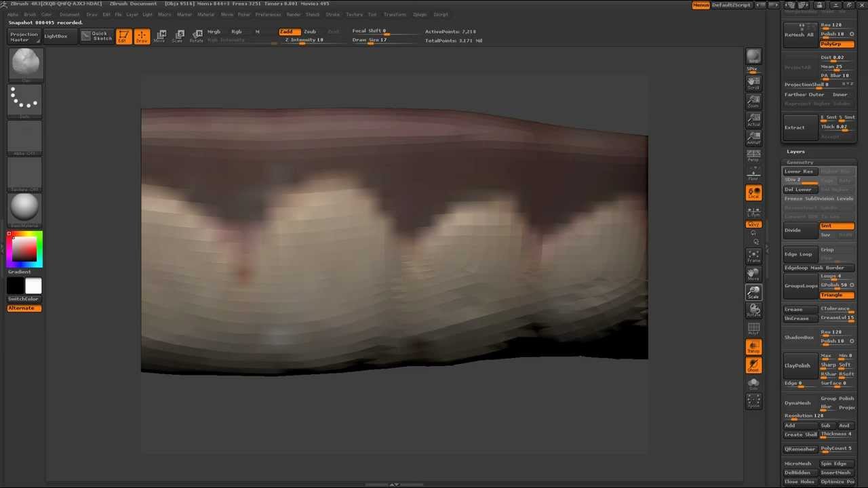The width and height of the screenshot is (868, 488).
Task: Select the Rotate transform icon in top shelf
Action: 196,37
